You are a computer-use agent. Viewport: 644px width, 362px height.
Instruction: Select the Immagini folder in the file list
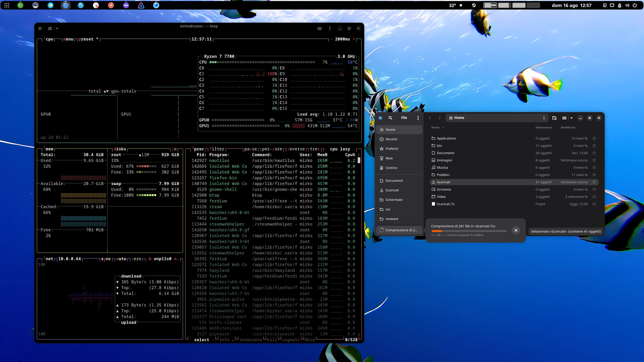point(514,160)
